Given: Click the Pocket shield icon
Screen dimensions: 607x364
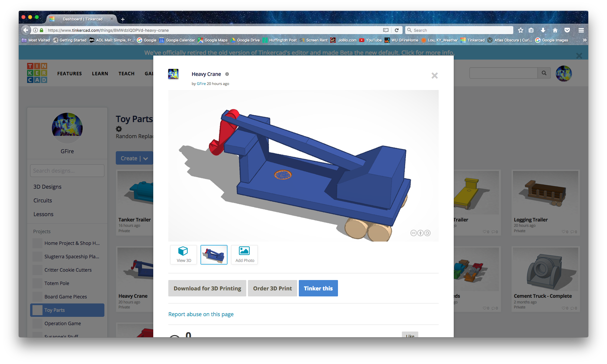Looking at the screenshot, I should point(567,30).
